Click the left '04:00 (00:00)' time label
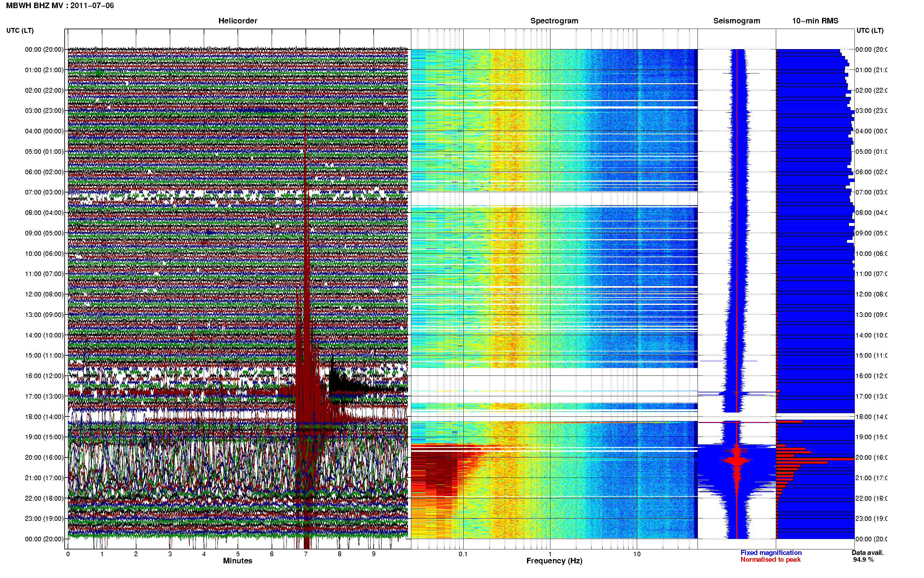The image size is (924, 578). click(44, 131)
